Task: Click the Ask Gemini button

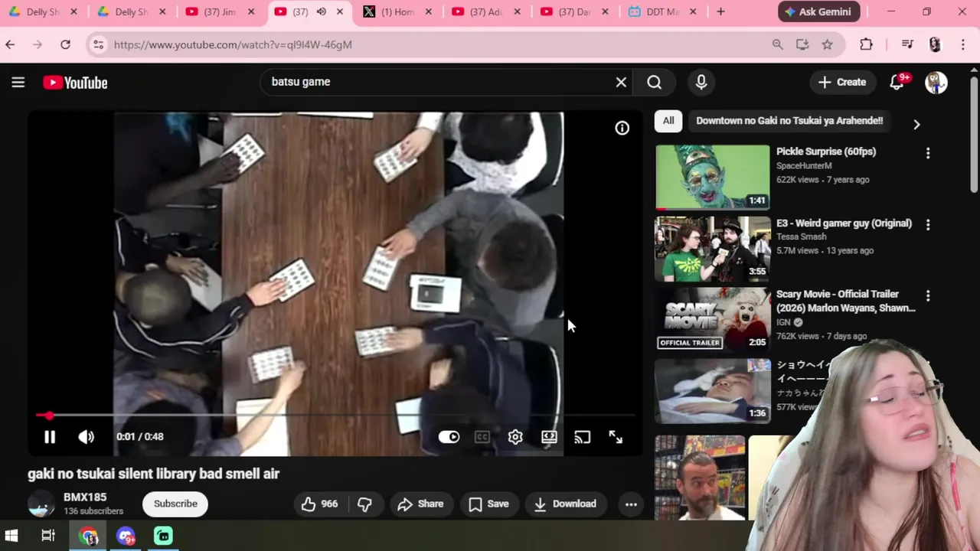Action: tap(819, 11)
